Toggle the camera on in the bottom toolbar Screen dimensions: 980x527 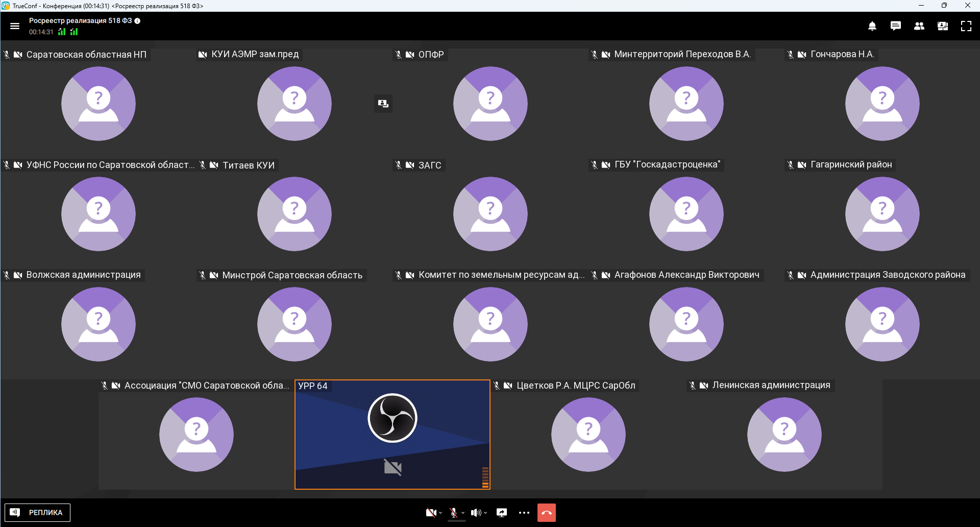click(431, 513)
